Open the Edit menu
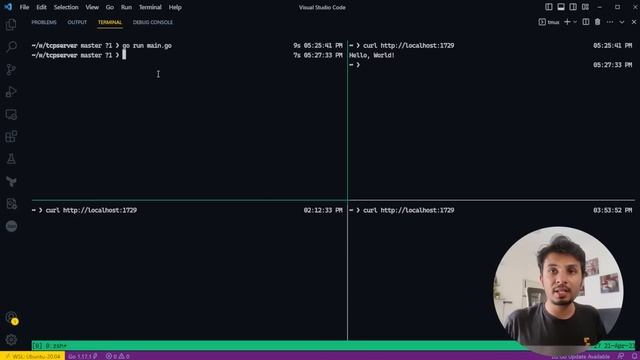This screenshot has height=360, width=640. pos(41,7)
